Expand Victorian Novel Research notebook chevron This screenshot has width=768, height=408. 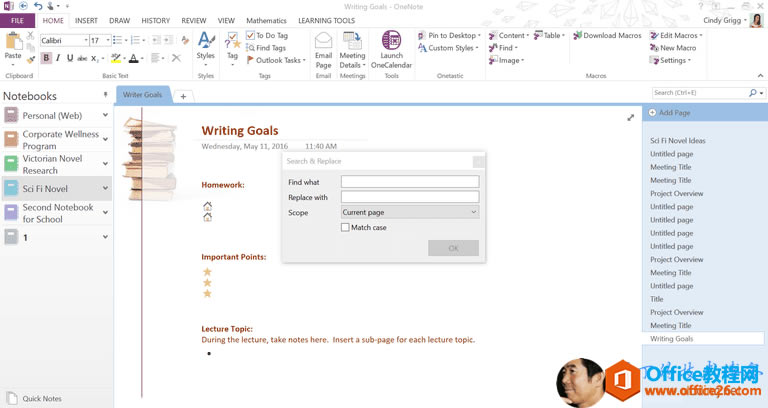(x=105, y=164)
